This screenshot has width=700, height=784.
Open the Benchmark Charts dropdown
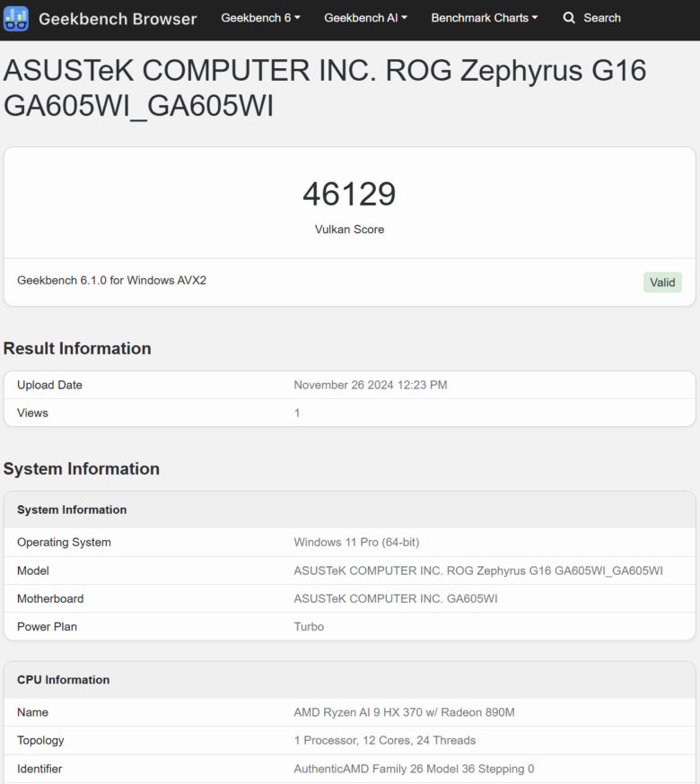pos(484,18)
